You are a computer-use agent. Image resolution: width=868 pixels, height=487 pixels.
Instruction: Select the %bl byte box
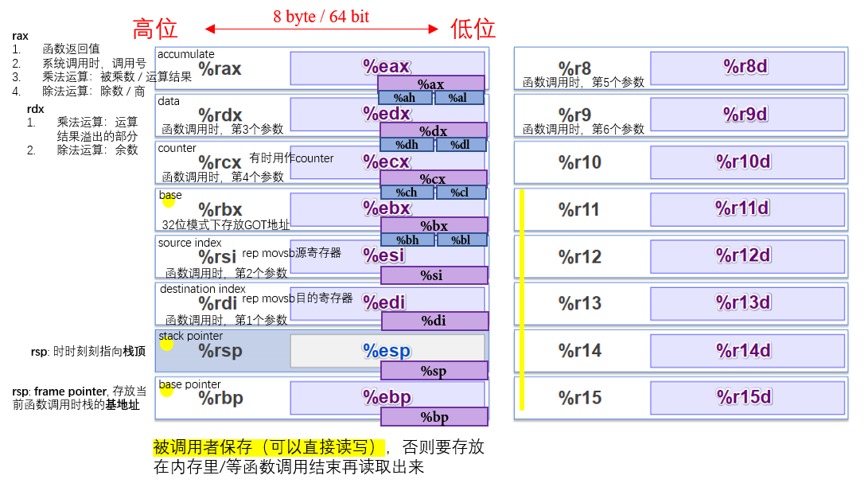click(x=461, y=240)
